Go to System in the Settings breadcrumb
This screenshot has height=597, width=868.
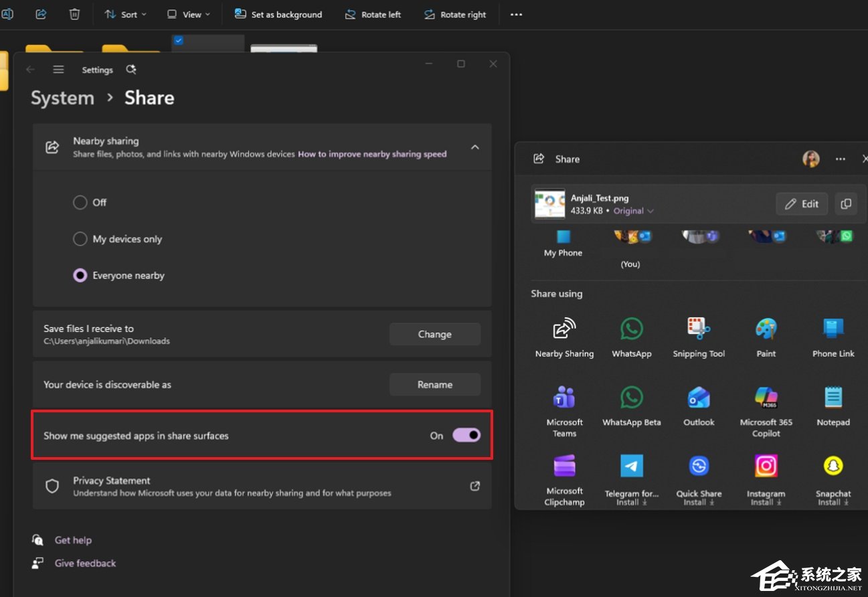(62, 98)
